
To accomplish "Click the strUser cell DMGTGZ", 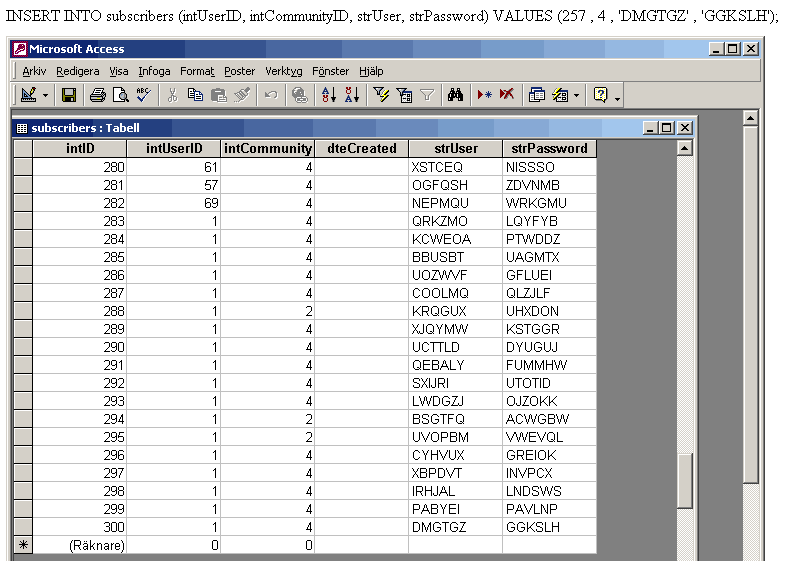I will pos(455,527).
